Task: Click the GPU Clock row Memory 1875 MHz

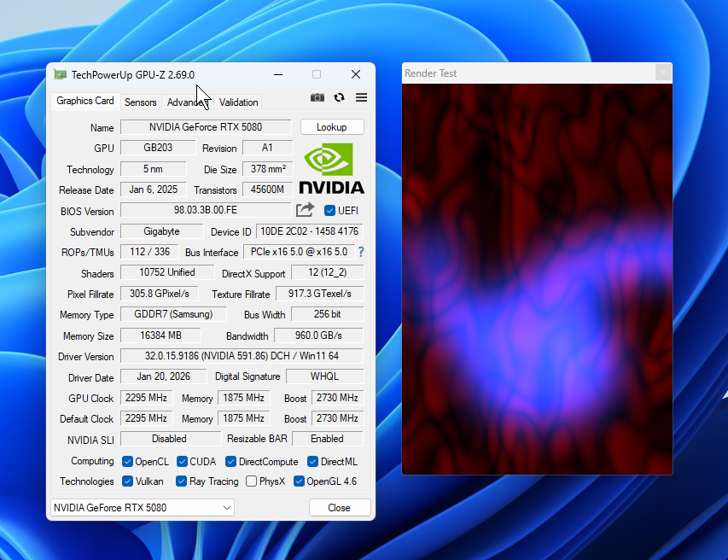Action: click(244, 398)
